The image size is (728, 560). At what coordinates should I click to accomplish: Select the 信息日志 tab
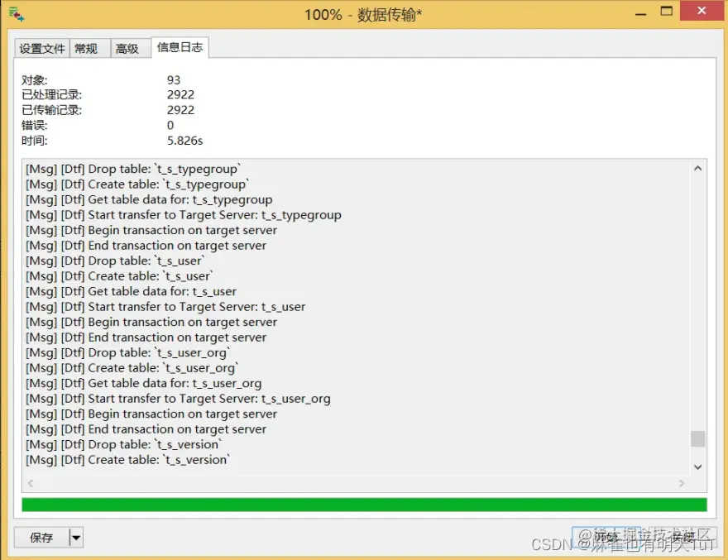pos(180,47)
